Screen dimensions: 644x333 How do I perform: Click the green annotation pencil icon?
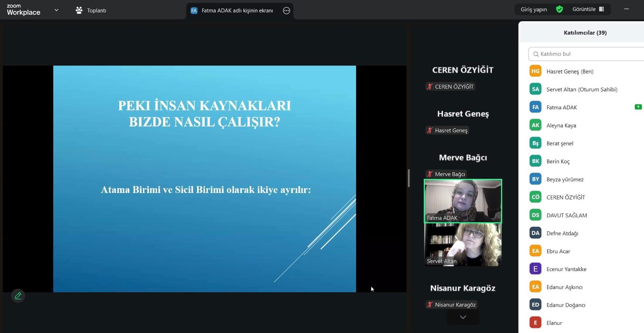point(18,296)
